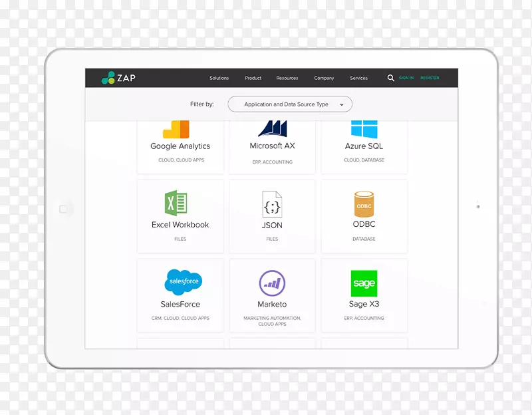Open the Services menu

(359, 78)
